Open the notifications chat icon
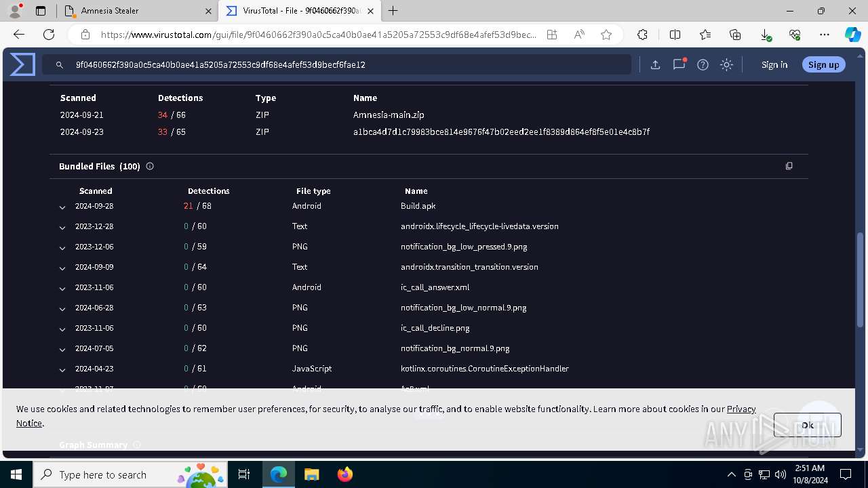 tap(679, 64)
